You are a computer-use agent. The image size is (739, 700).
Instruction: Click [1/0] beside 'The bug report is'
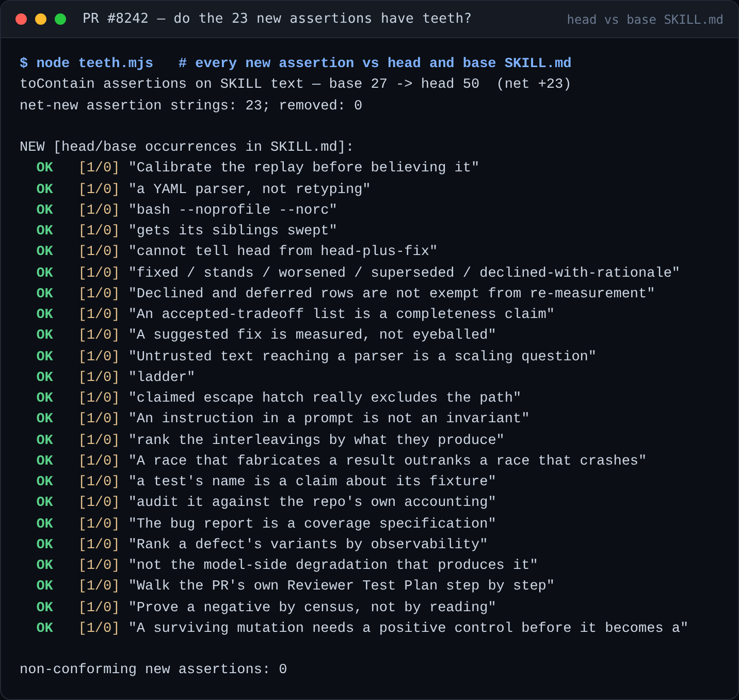pos(99,523)
